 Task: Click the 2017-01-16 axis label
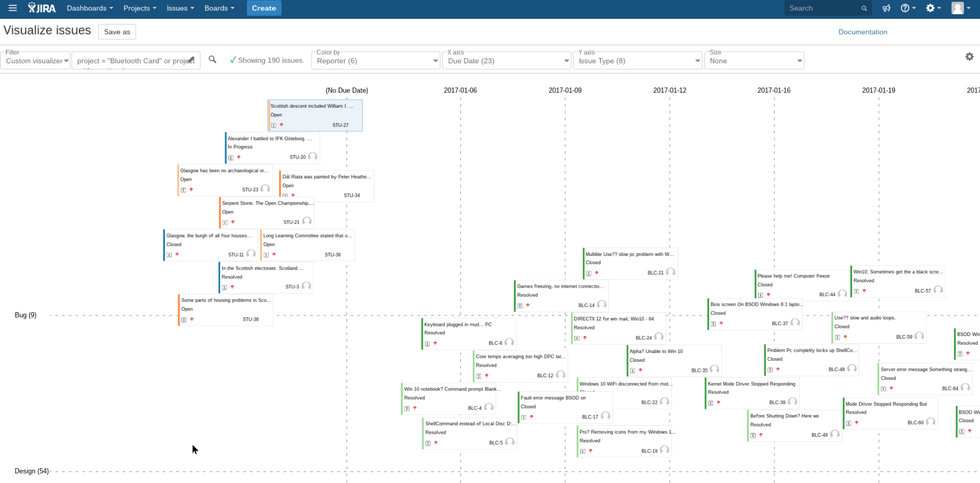(774, 90)
